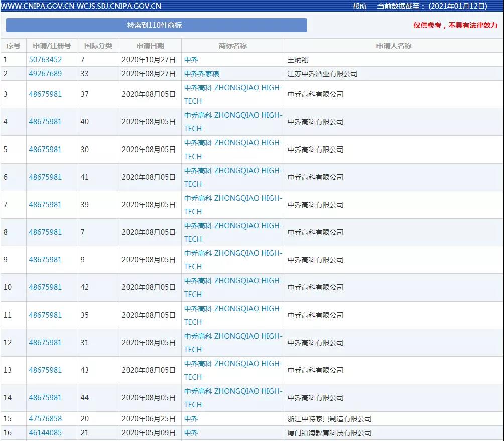
Task: Click the 申请/注册号 column header
Action: point(52,46)
